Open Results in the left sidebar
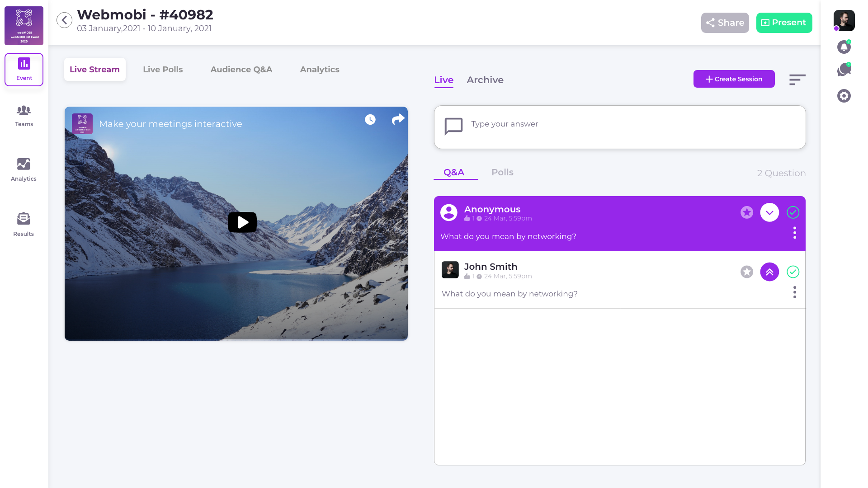The height and width of the screenshot is (488, 868). pyautogui.click(x=24, y=225)
